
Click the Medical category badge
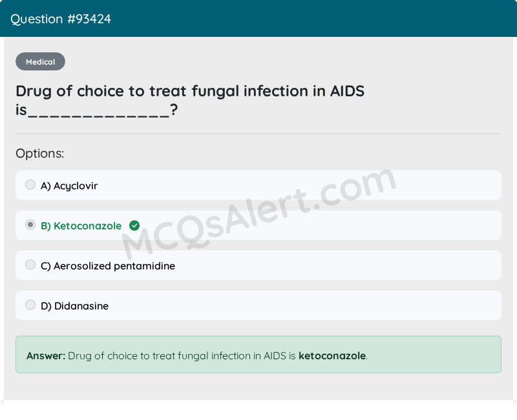[40, 61]
